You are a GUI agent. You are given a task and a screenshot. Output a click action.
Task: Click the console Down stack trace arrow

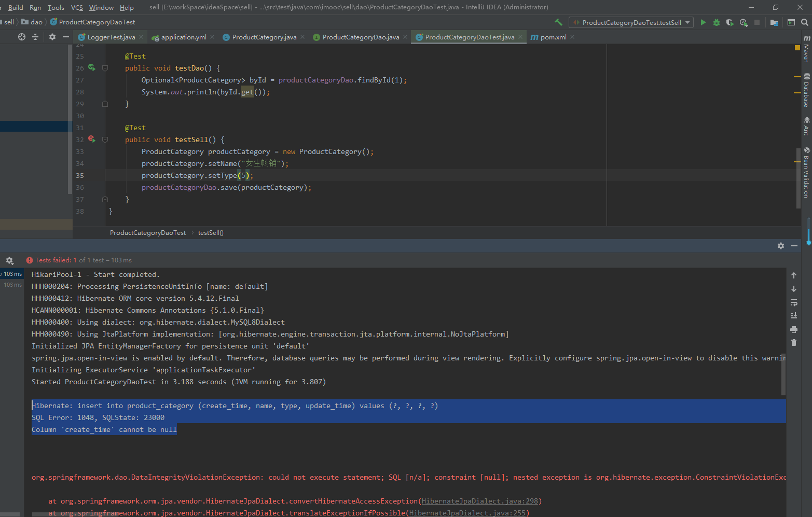[794, 289]
